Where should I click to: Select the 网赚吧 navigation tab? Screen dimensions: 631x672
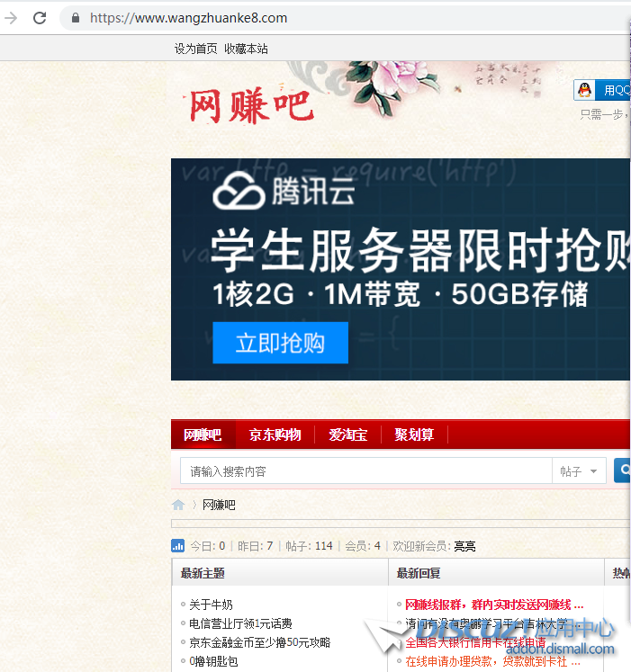coord(203,435)
